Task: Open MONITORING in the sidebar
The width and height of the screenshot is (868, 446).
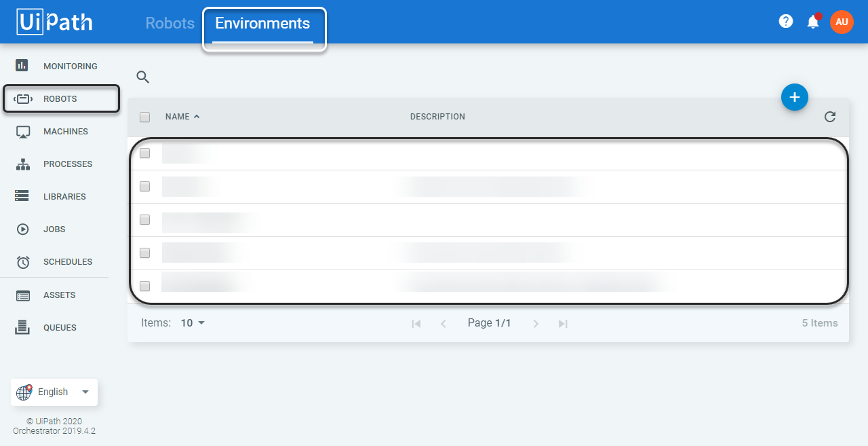Action: [x=71, y=67]
